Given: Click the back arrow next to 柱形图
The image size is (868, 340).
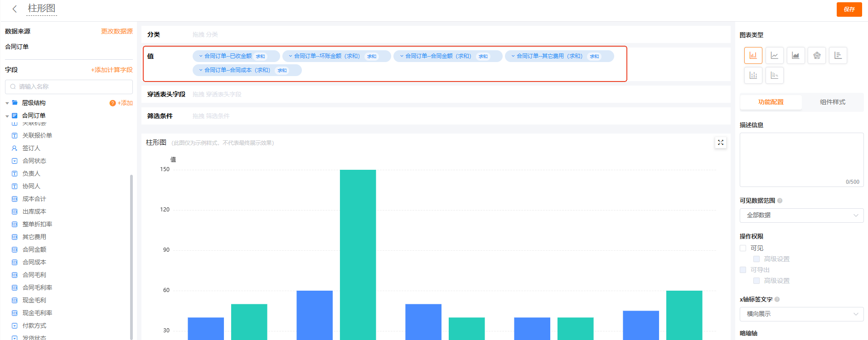Looking at the screenshot, I should tap(15, 9).
